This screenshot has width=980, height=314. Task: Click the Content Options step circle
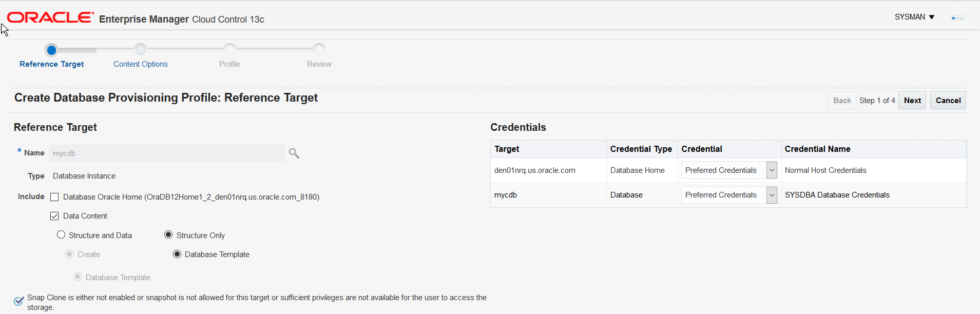[141, 50]
